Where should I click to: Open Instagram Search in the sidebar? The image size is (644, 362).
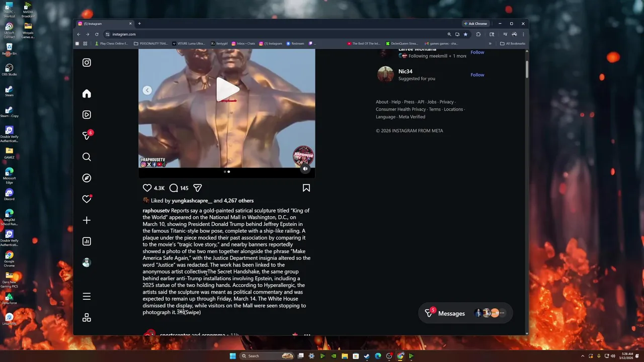(87, 157)
